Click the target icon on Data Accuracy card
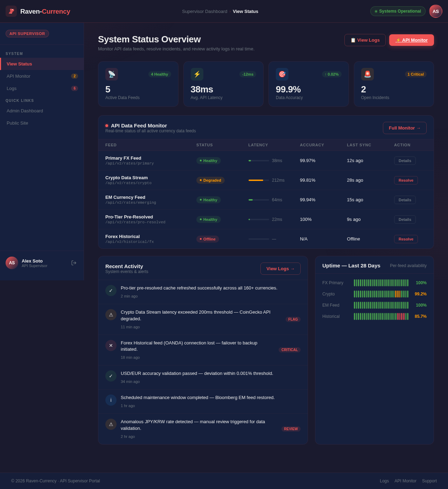 click(282, 74)
